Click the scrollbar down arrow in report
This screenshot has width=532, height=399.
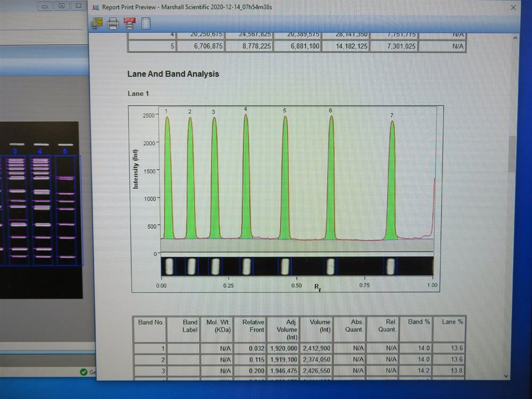pos(506,376)
